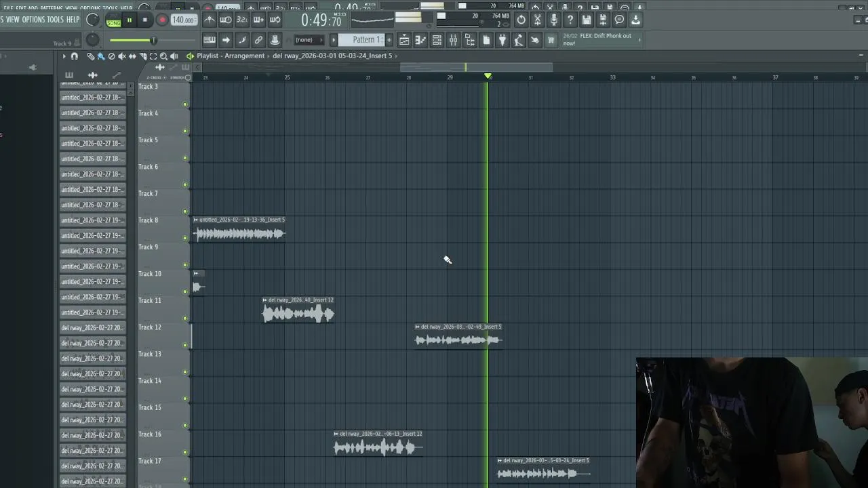
Task: Open the Playlist window icon
Action: pyautogui.click(x=404, y=40)
